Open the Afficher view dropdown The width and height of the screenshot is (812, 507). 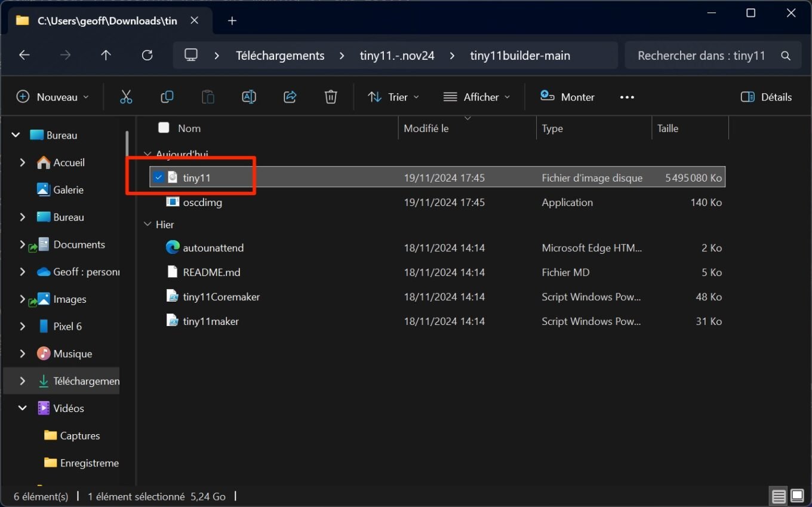point(477,97)
